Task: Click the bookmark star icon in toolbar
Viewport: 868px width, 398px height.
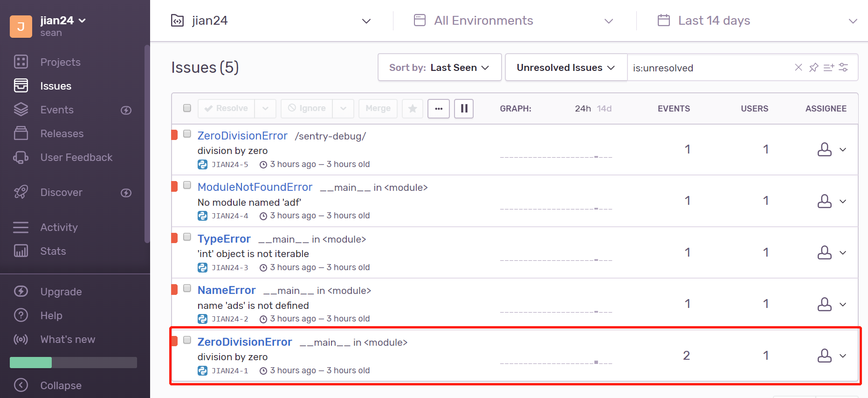Action: point(413,109)
